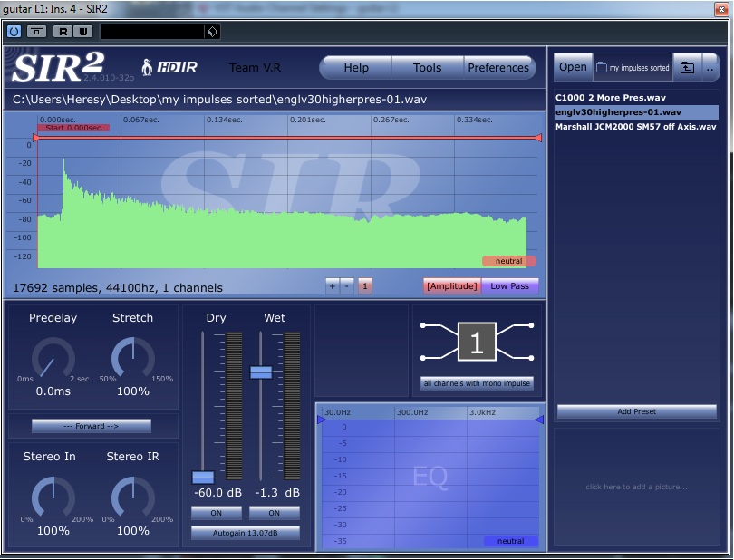
Task: Click the left blue EQ handle triangle
Action: (321, 420)
